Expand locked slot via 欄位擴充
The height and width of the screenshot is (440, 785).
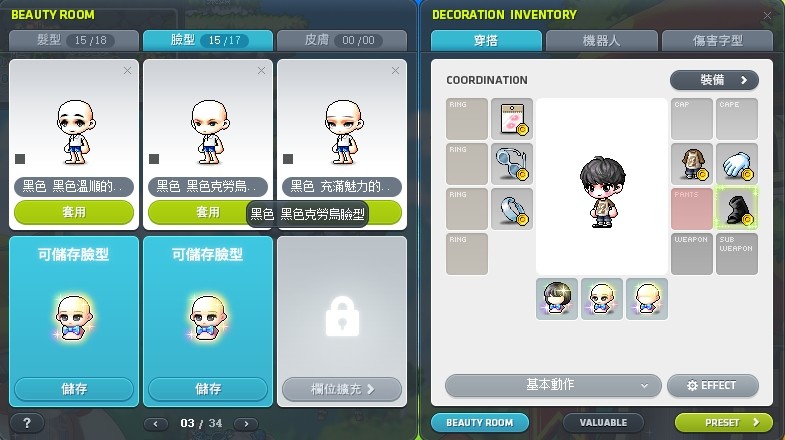click(x=342, y=389)
